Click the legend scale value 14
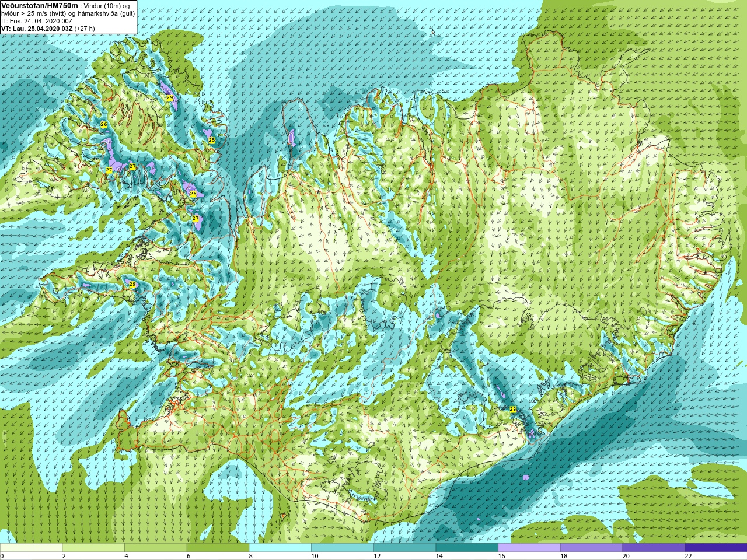Image resolution: width=747 pixels, height=560 pixels. coord(439,556)
